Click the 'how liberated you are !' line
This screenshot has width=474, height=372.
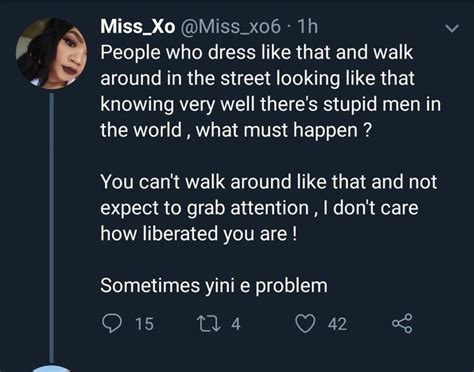coord(199,233)
